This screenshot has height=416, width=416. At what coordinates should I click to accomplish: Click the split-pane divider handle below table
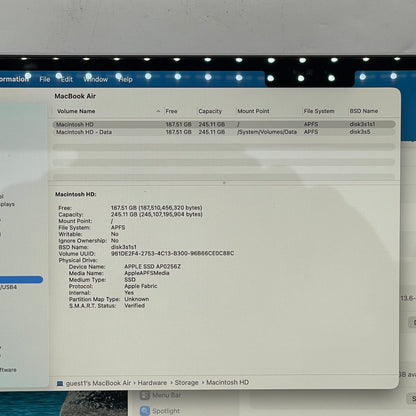[224, 182]
